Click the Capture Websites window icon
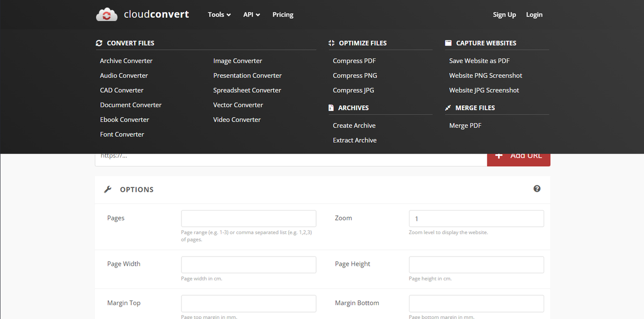Screen dimensions: 644x319 pos(448,43)
